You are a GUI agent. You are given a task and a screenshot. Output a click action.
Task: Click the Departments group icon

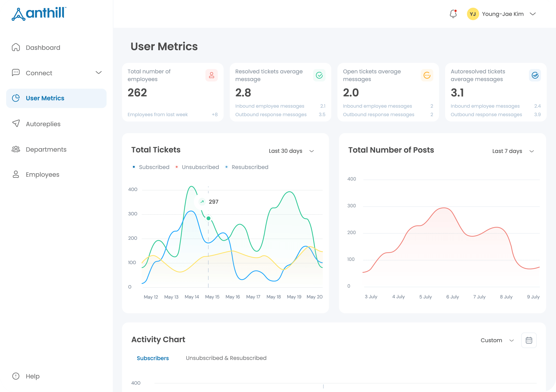click(16, 149)
